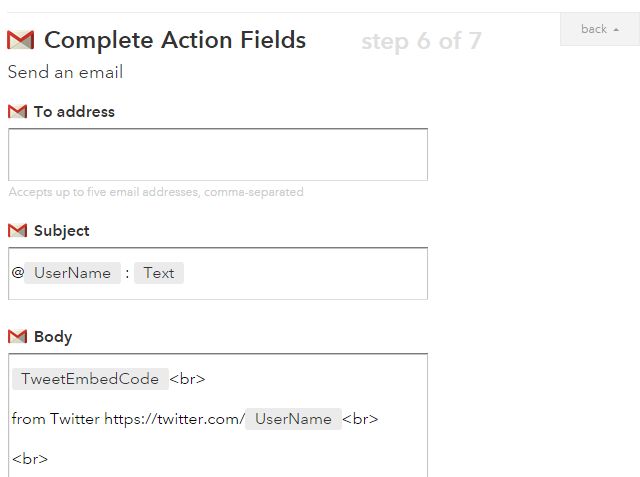
Task: Click the Body field label
Action: tap(53, 337)
